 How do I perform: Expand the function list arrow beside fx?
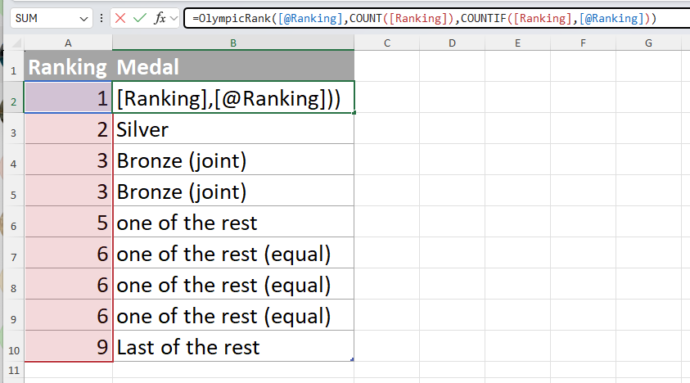(x=174, y=18)
